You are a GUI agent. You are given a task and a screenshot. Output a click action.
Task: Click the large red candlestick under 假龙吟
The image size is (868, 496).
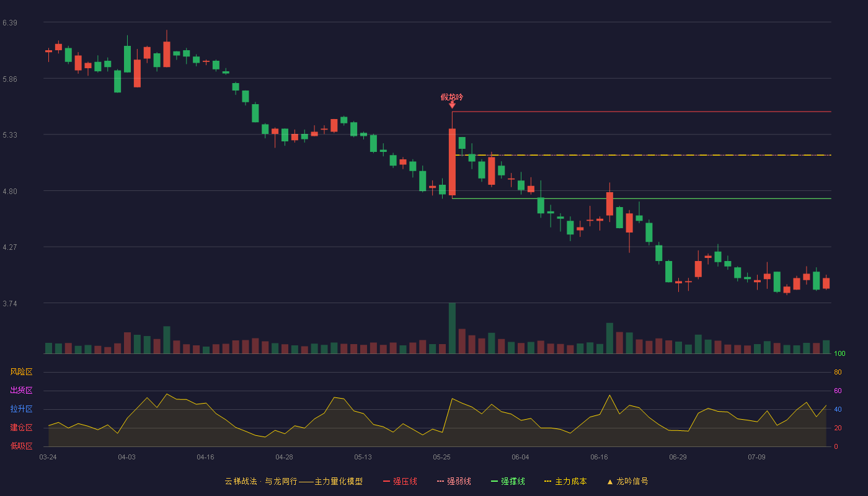[x=452, y=162]
